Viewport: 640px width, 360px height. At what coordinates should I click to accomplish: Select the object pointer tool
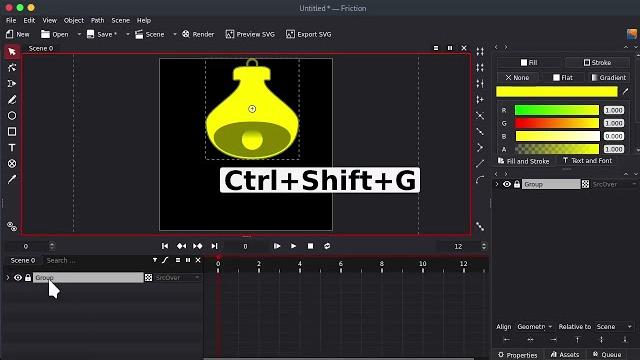click(12, 51)
